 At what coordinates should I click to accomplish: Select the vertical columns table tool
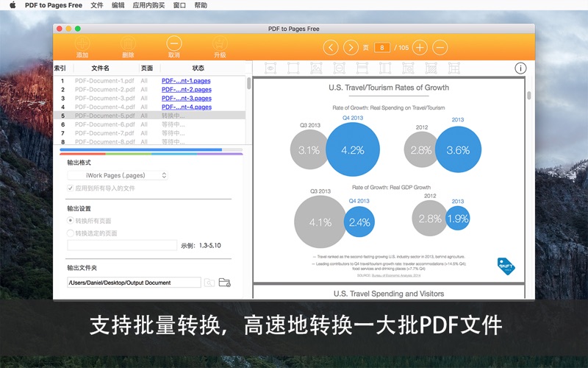[385, 68]
